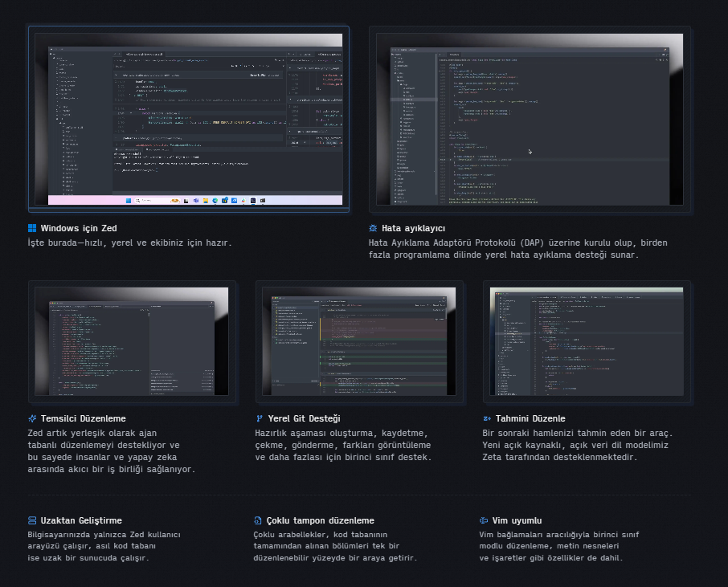Click the description starting 'Hata Ayıklama Adaptörü Protokolü'
This screenshot has width=728, height=587.
[x=518, y=249]
